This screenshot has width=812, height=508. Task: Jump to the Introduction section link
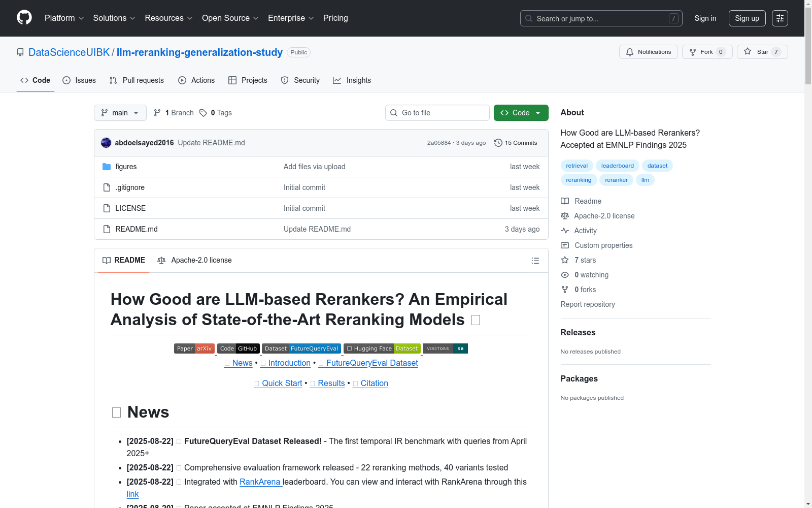[x=285, y=363]
